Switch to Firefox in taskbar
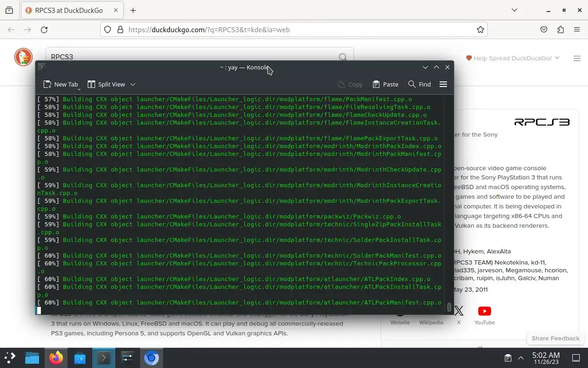 pos(56,357)
